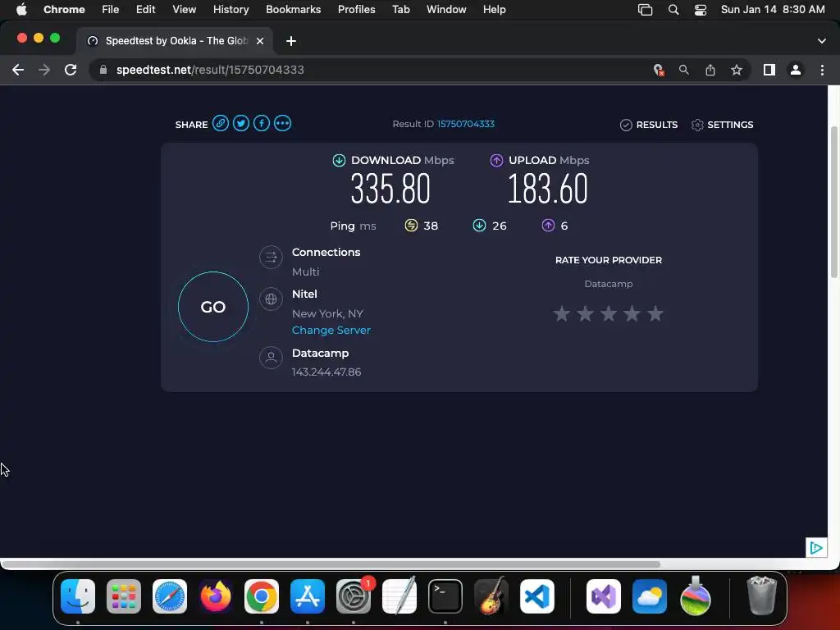840x630 pixels.
Task: Click the Connections mode icon
Action: (x=271, y=257)
